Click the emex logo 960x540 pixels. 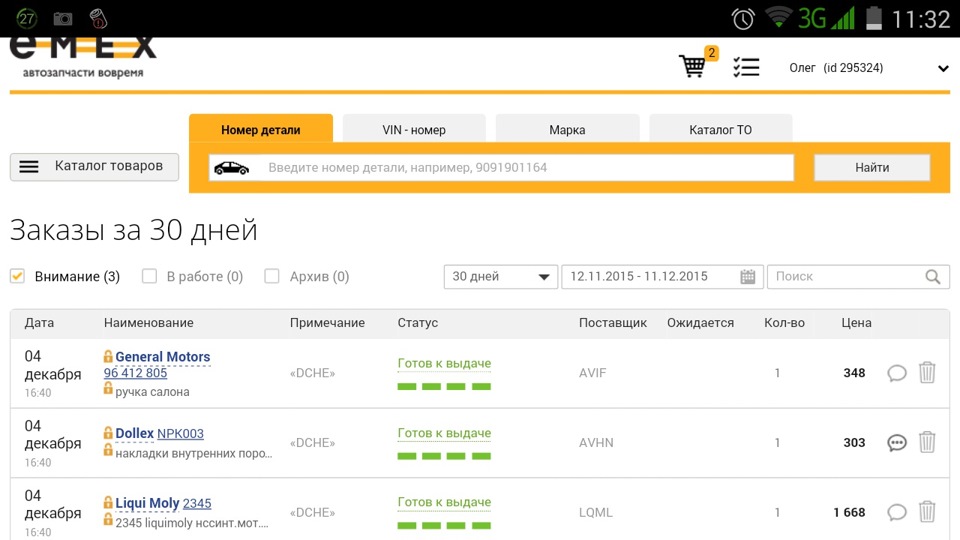tap(83, 57)
